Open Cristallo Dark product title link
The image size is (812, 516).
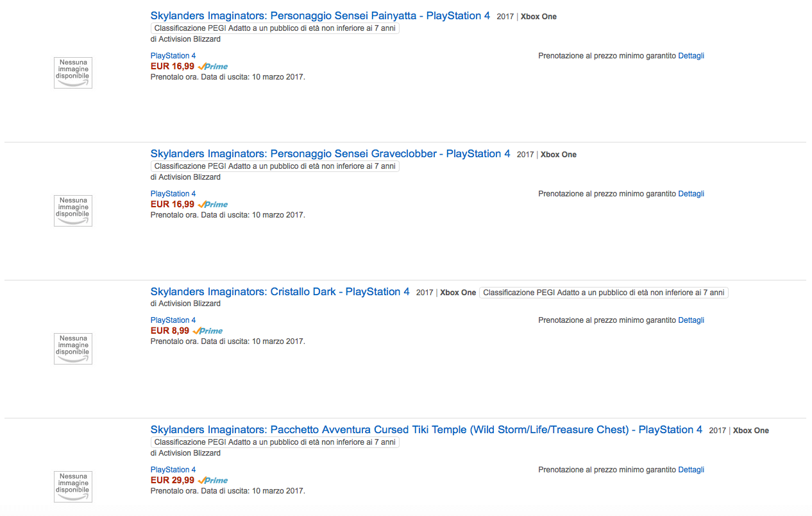(x=280, y=291)
